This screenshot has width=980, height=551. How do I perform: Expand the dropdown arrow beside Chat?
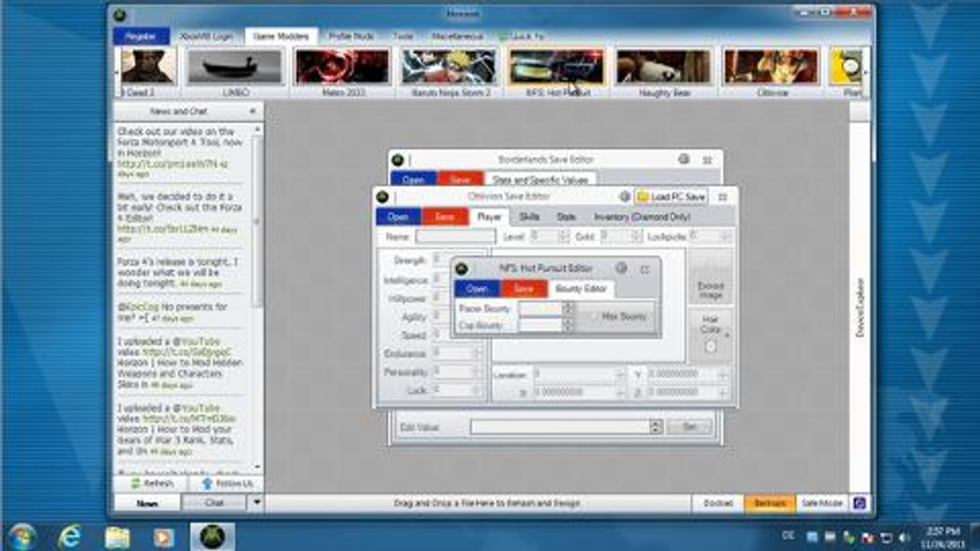point(257,503)
